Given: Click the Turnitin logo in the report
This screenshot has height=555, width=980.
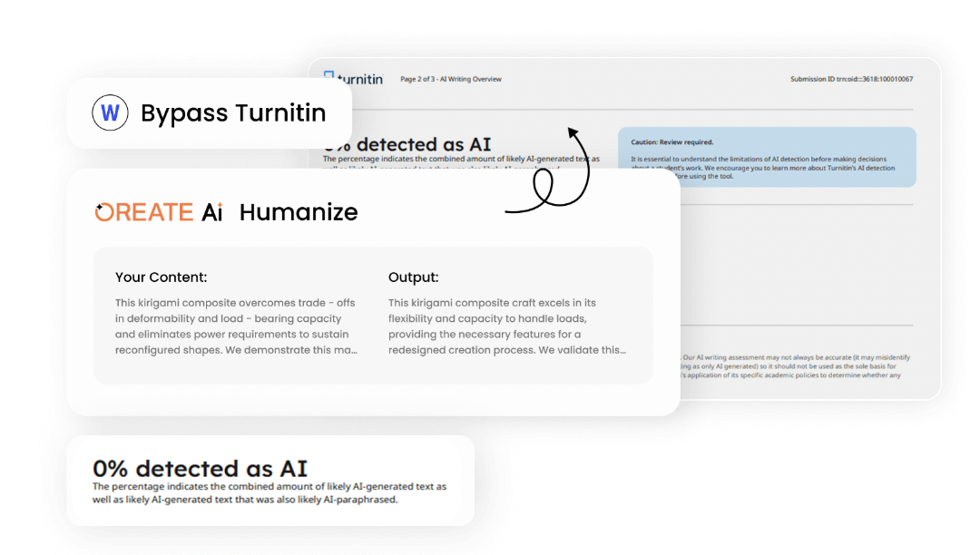Looking at the screenshot, I should click(353, 78).
